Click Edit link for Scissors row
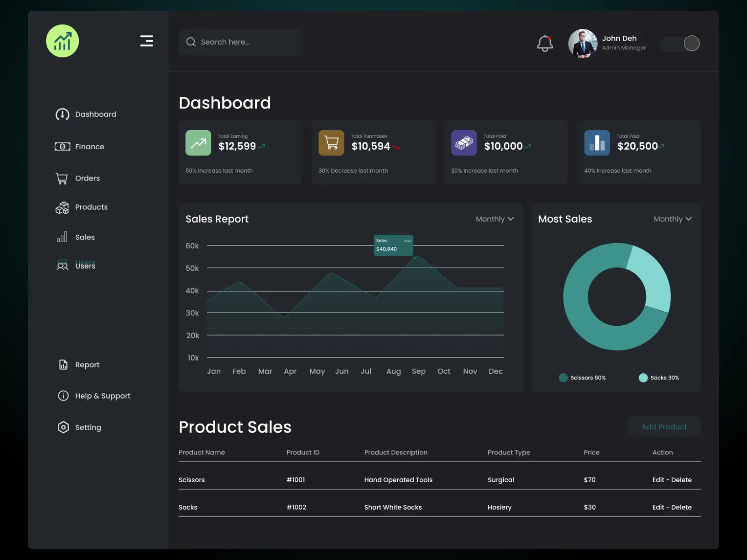747x560 pixels. tap(658, 479)
